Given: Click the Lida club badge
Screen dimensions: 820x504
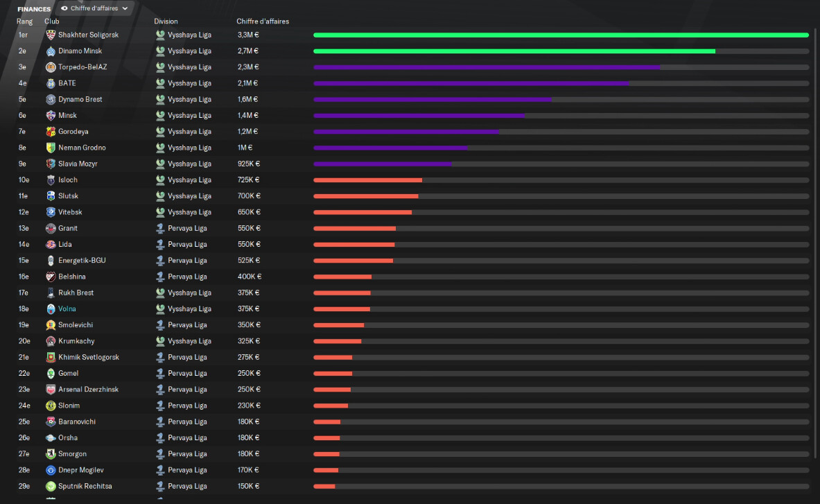Looking at the screenshot, I should (51, 245).
